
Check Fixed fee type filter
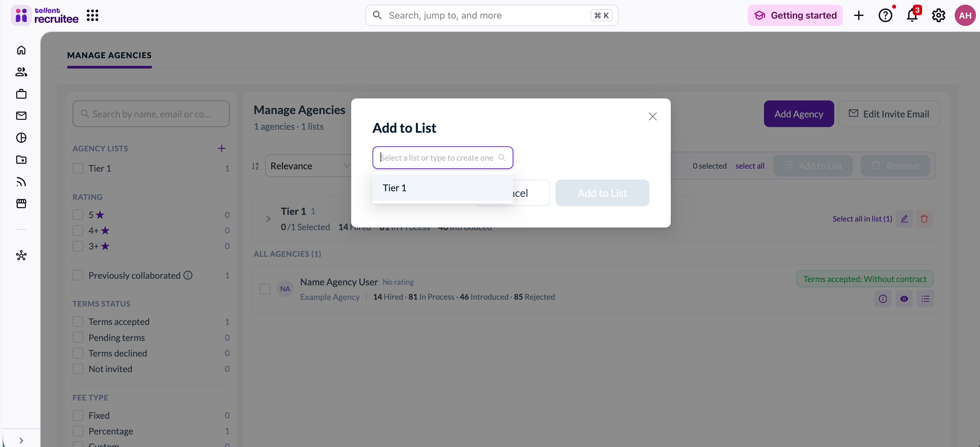tap(78, 415)
